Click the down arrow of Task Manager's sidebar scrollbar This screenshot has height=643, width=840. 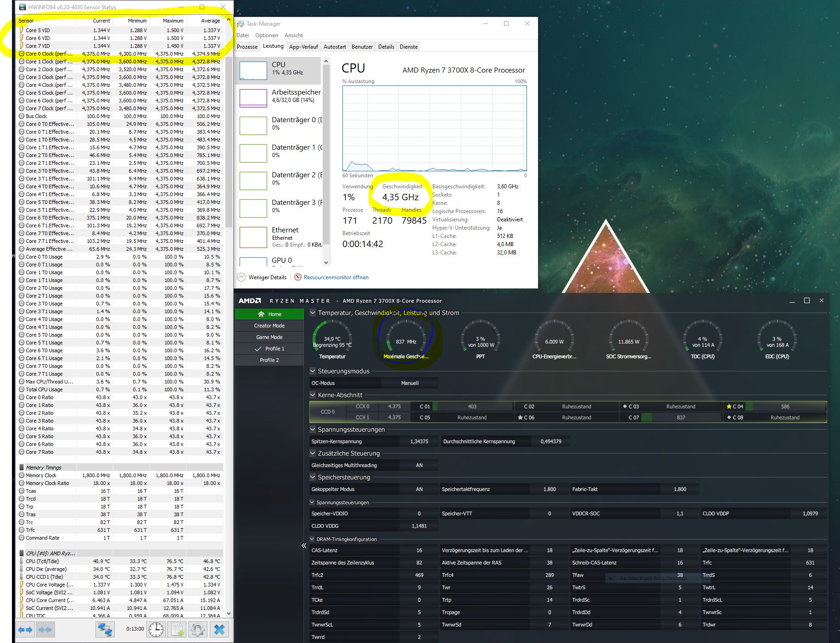coord(326,263)
